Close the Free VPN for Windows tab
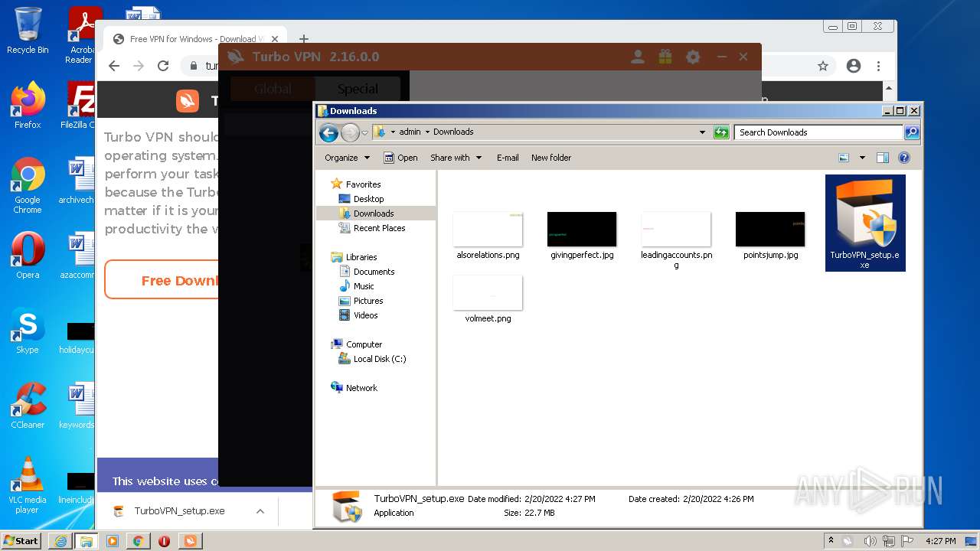Image resolution: width=980 pixels, height=551 pixels. click(x=275, y=39)
